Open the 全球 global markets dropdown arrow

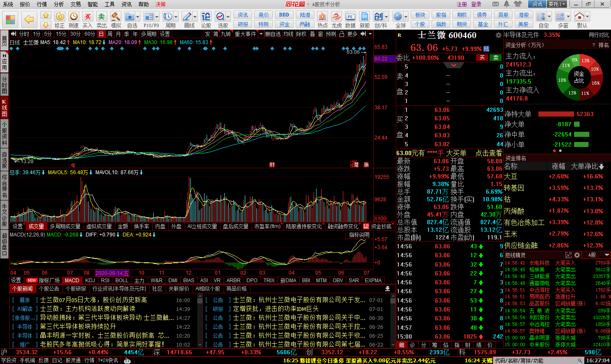(x=405, y=17)
